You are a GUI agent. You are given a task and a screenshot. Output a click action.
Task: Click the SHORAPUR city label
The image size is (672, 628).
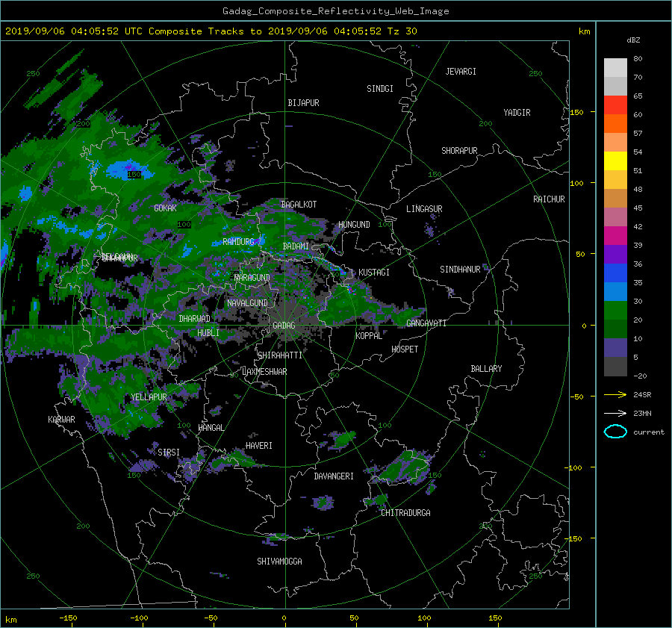(459, 151)
